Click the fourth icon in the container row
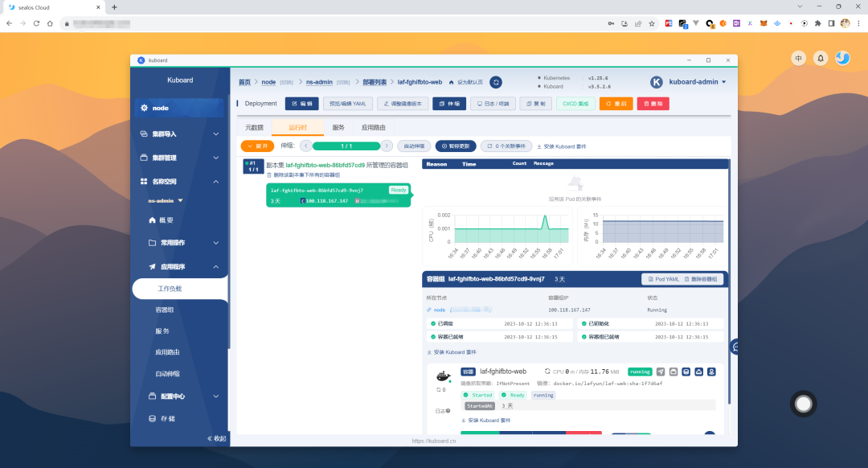This screenshot has width=868, height=468. [698, 372]
